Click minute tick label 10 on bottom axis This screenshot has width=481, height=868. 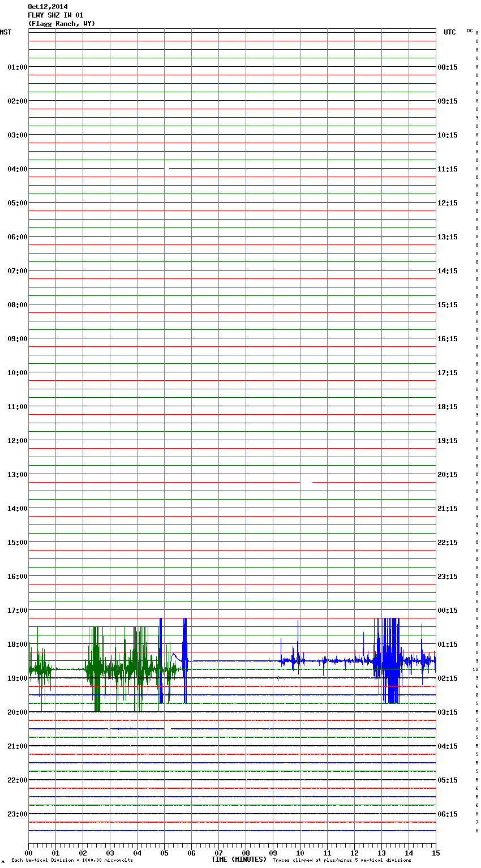coord(300,853)
